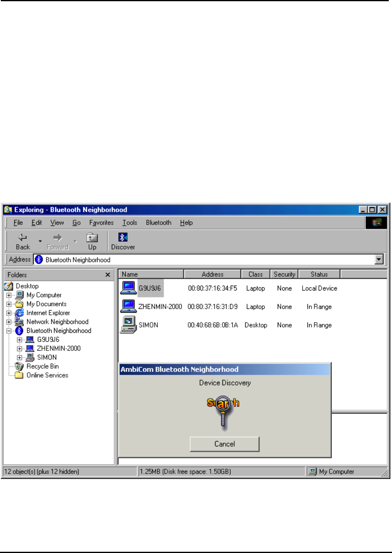
Task: Click the G9U9J6 laptop icon in list
Action: coord(128,288)
